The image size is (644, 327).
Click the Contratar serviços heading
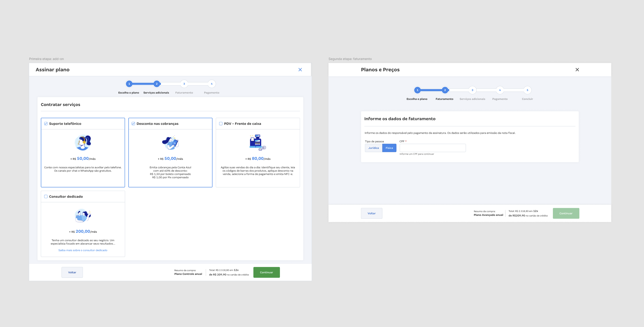(61, 105)
